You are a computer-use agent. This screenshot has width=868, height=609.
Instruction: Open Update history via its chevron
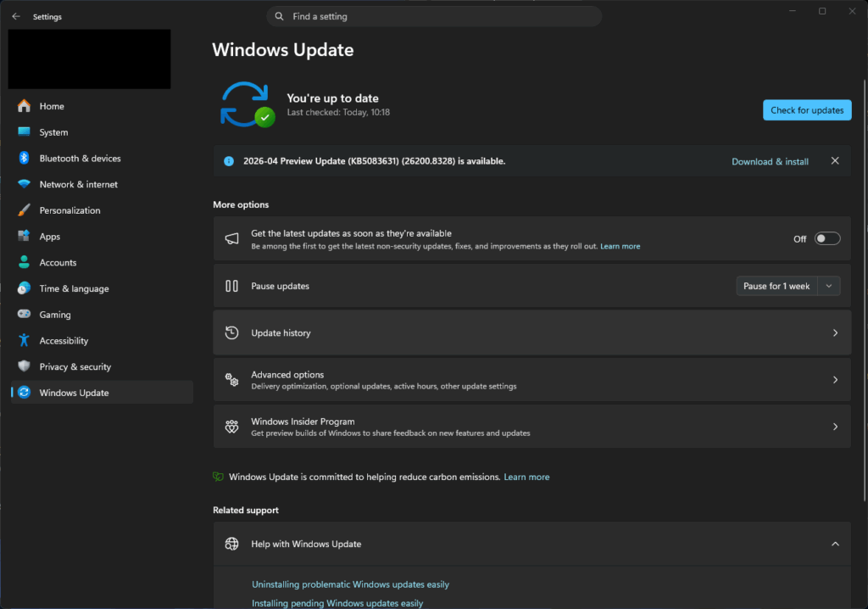pyautogui.click(x=835, y=333)
